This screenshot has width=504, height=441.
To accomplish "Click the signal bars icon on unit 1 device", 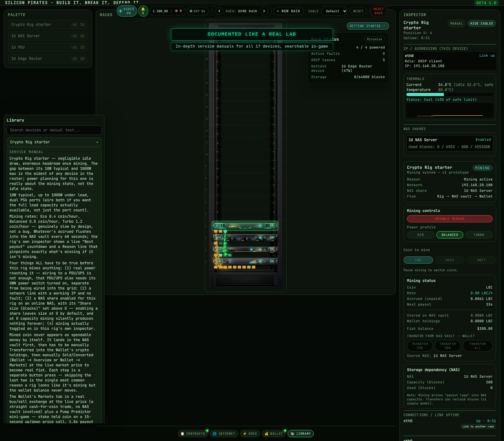I will point(253,261).
